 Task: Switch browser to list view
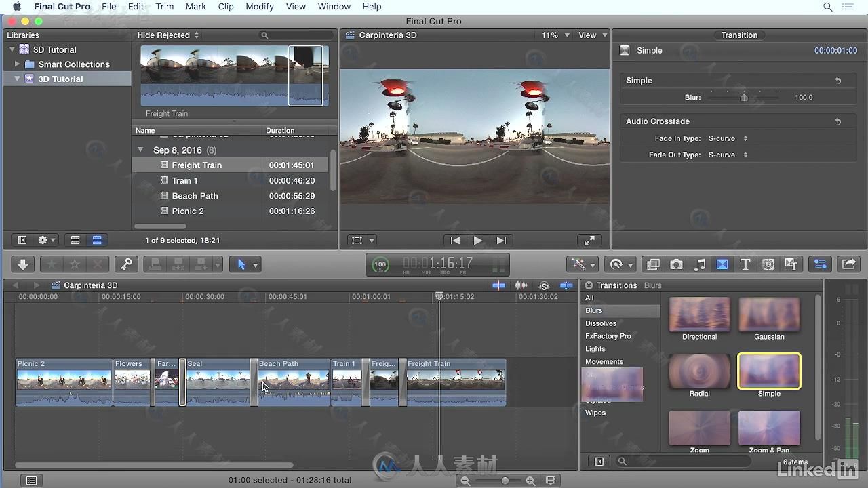(97, 240)
